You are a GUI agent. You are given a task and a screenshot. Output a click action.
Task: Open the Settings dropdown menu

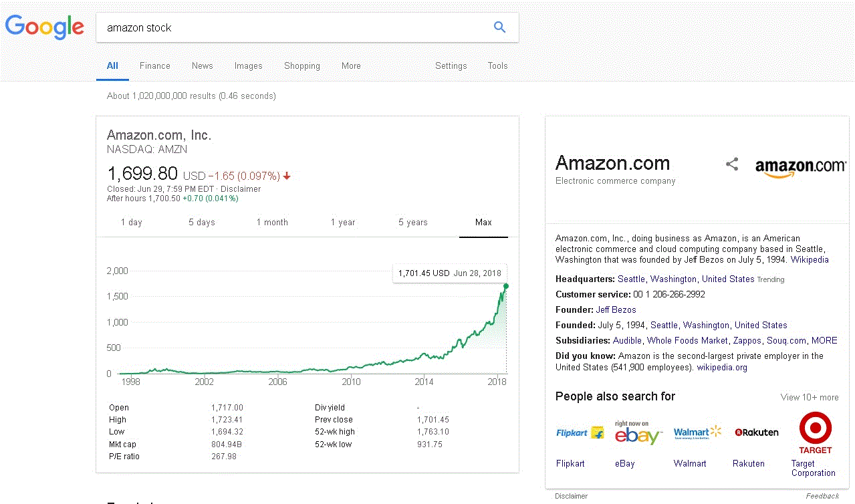[x=451, y=66]
